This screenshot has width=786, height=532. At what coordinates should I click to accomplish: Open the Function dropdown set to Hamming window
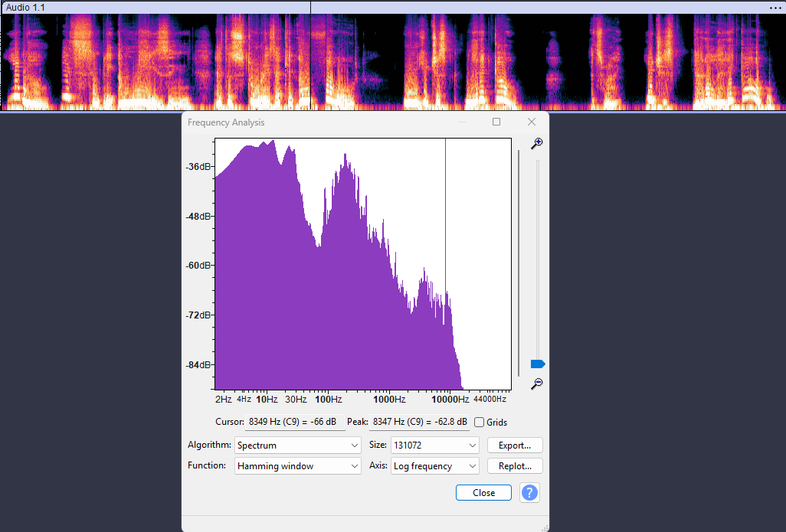[x=298, y=466]
